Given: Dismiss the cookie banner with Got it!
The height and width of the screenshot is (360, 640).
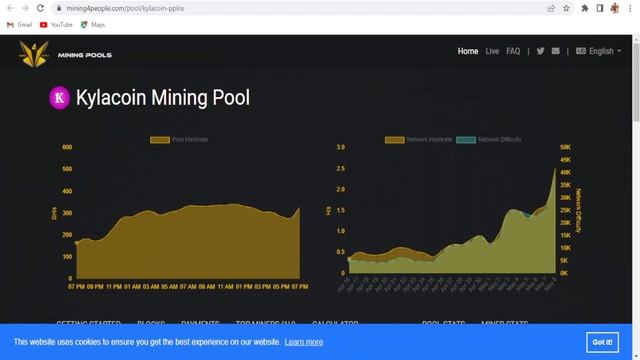Looking at the screenshot, I should tap(602, 342).
